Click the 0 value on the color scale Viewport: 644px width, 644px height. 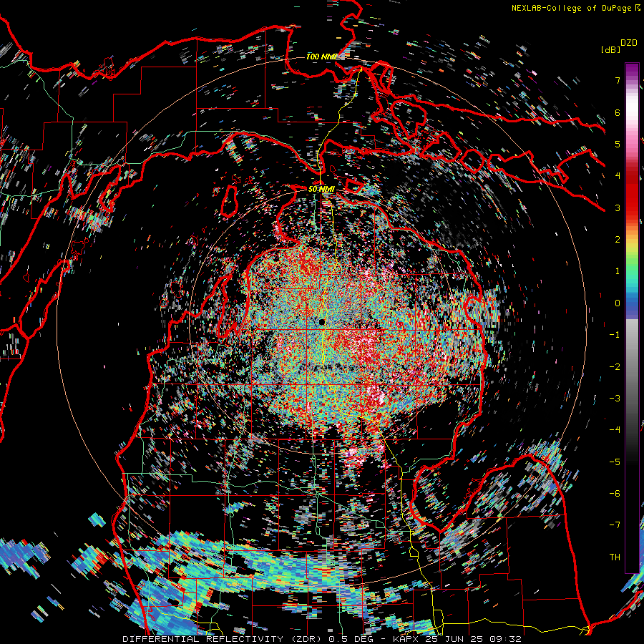click(618, 303)
